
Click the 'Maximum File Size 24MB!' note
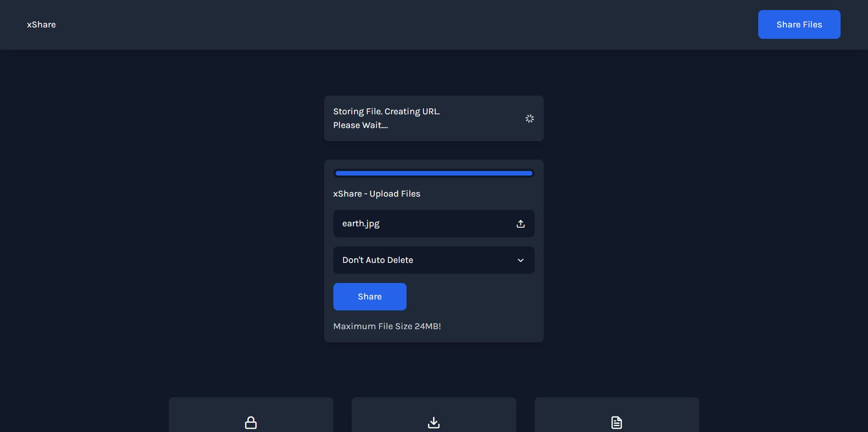[387, 326]
